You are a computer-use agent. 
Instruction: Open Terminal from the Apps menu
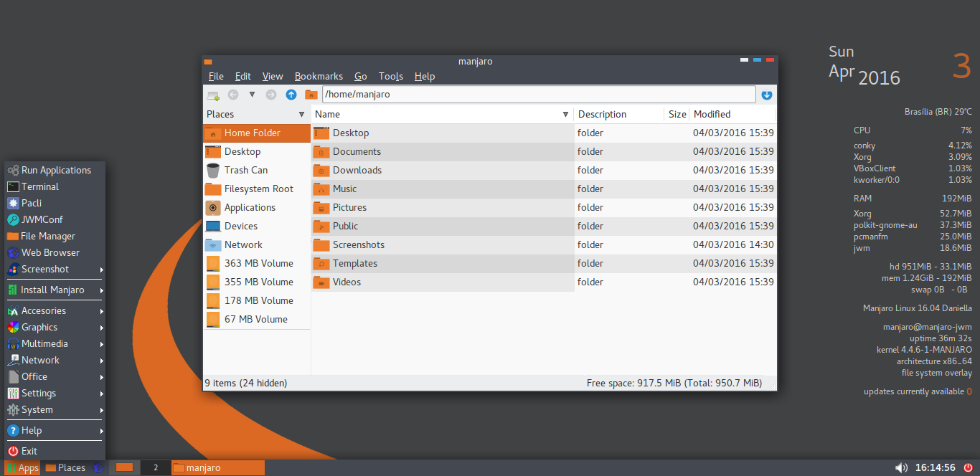coord(40,187)
